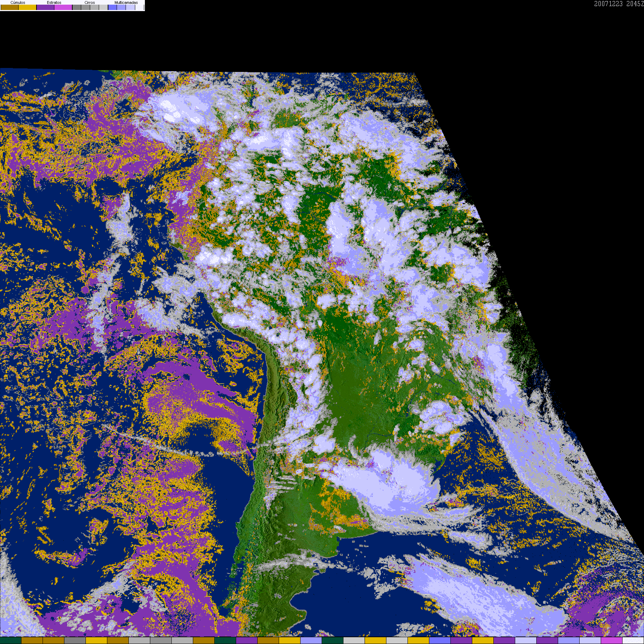Choose the pale lavender Multicamadas legend swatch

pos(130,7)
